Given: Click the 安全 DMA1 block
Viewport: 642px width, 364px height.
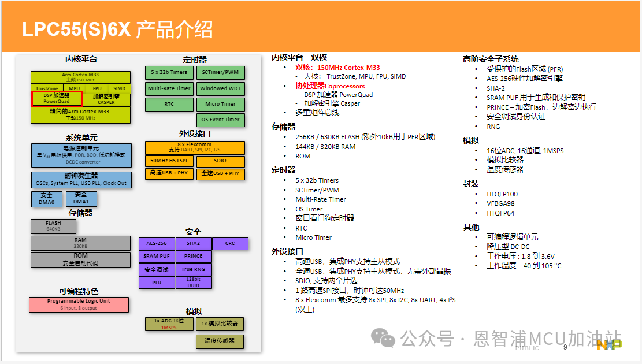Looking at the screenshot, I should pos(81,198).
